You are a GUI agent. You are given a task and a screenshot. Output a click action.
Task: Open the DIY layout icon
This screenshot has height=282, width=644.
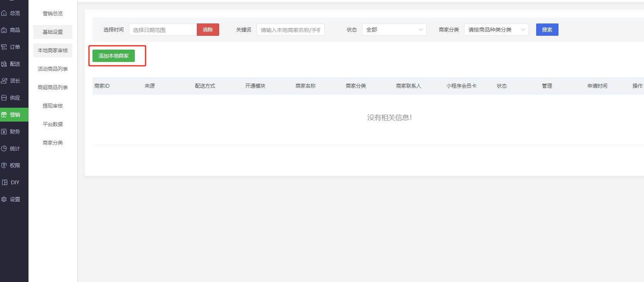5,182
